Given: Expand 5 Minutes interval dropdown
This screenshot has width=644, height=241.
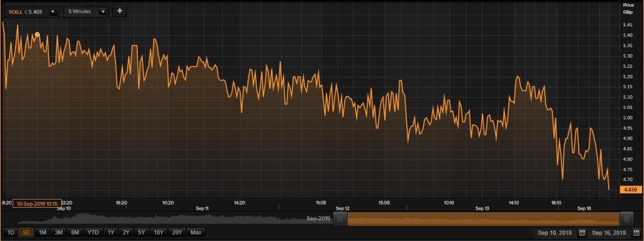Looking at the screenshot, I should [x=103, y=12].
